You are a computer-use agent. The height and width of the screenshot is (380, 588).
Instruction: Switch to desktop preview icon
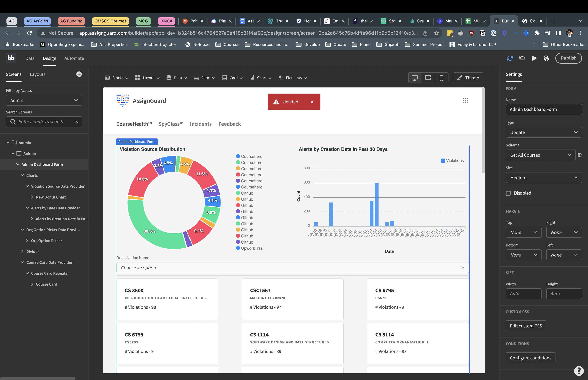(x=415, y=78)
